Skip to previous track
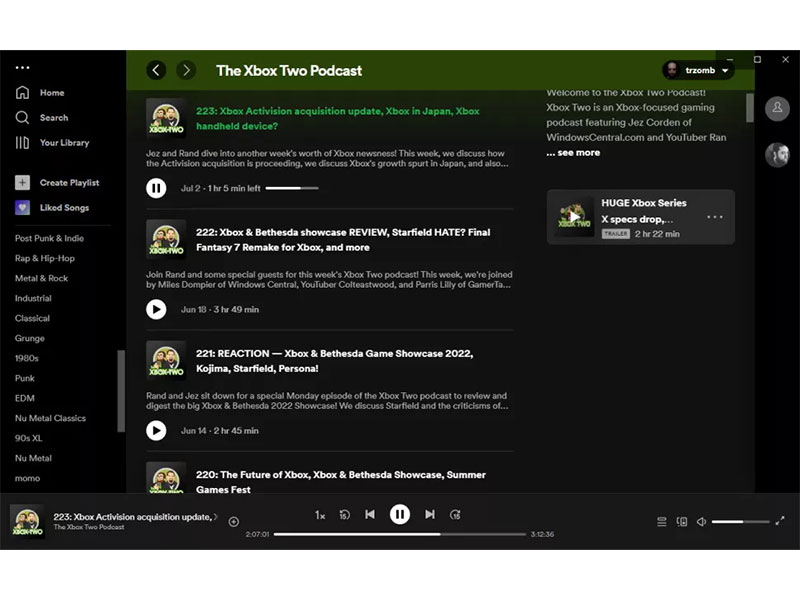Screen dimensions: 800x600 370,514
